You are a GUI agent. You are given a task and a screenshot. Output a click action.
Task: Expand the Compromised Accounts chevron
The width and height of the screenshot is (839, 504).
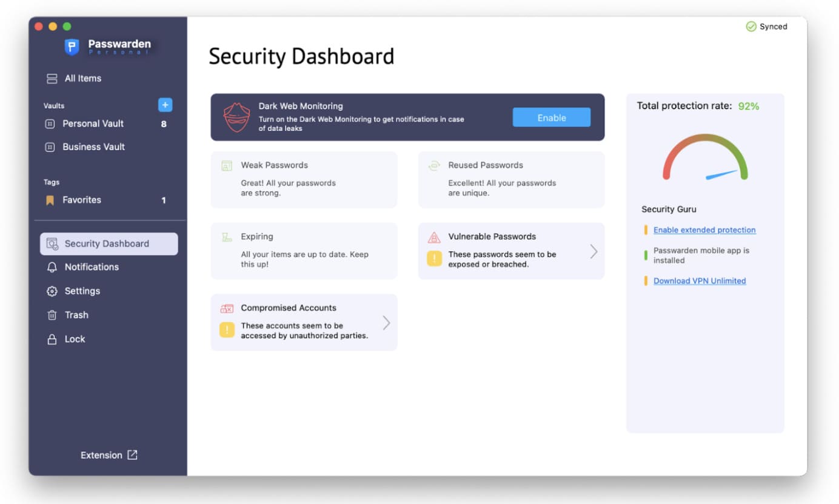386,323
